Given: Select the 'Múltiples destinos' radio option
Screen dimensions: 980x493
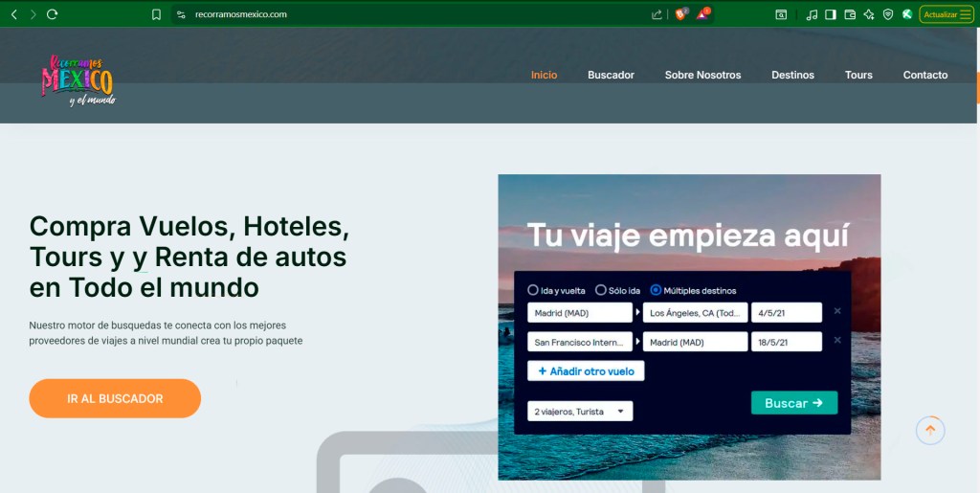Looking at the screenshot, I should (x=656, y=290).
